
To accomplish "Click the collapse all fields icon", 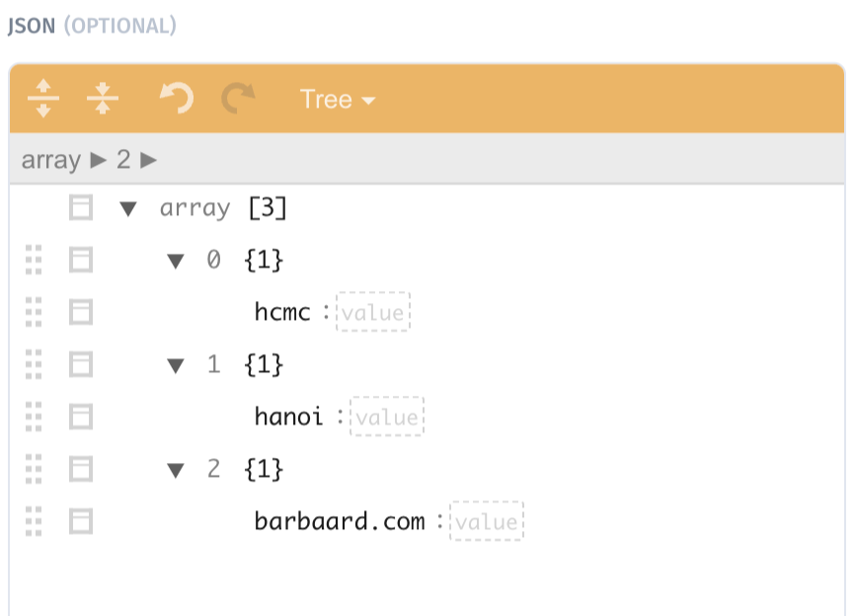I will (104, 99).
